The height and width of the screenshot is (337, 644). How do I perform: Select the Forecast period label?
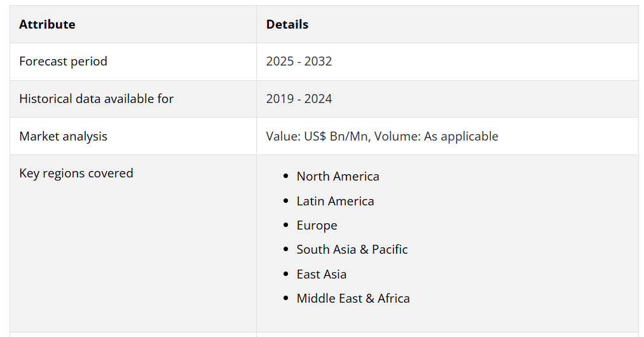coord(63,61)
